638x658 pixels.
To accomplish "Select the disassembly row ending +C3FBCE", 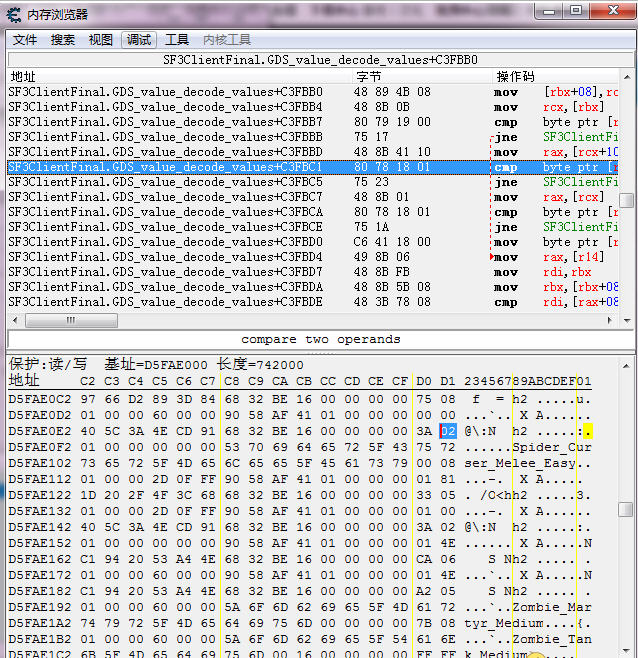I will click(x=313, y=227).
